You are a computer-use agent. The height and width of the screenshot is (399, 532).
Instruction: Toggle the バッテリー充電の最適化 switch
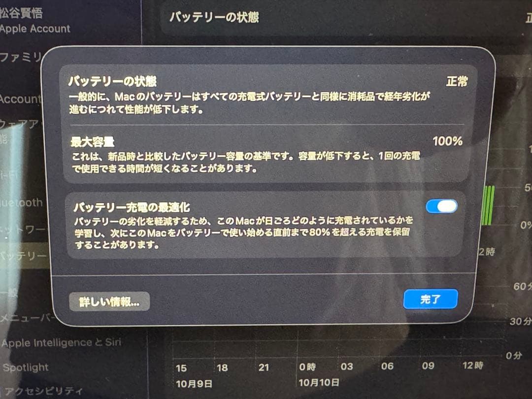441,206
